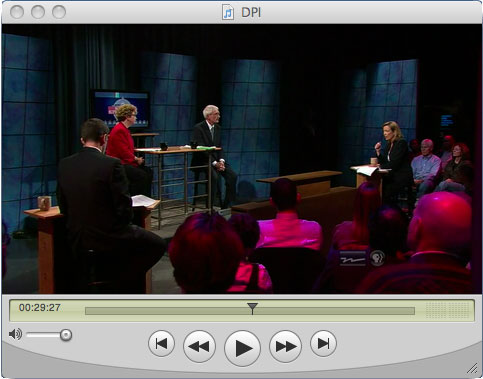
Task: Click the DPI window title text
Action: click(x=251, y=13)
